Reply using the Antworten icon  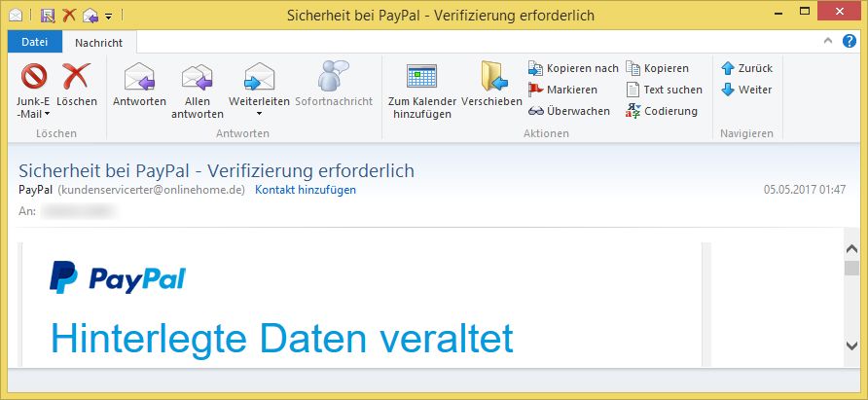139,77
